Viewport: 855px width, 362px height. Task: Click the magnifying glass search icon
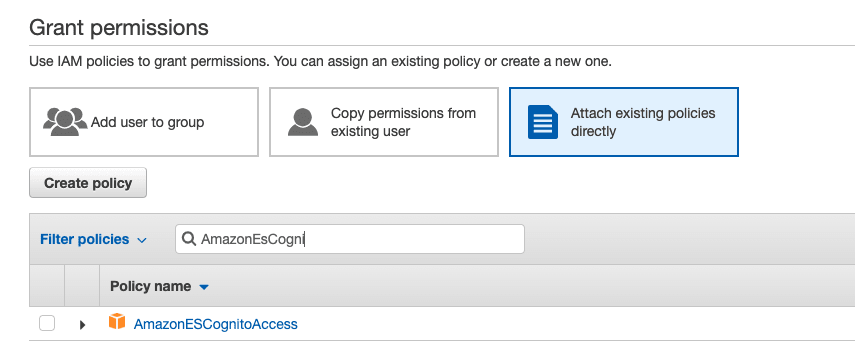click(189, 239)
